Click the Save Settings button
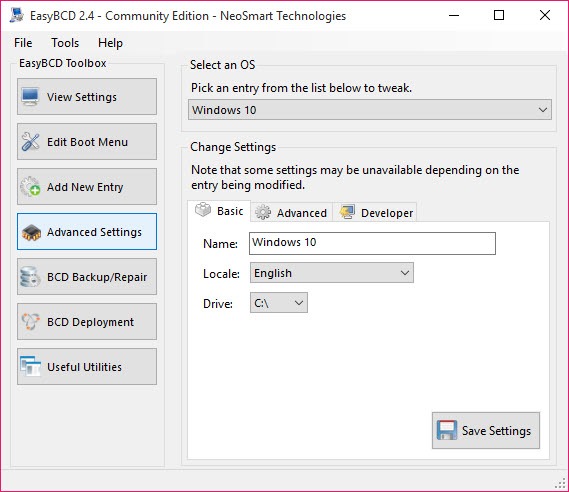The height and width of the screenshot is (492, 569). [486, 430]
